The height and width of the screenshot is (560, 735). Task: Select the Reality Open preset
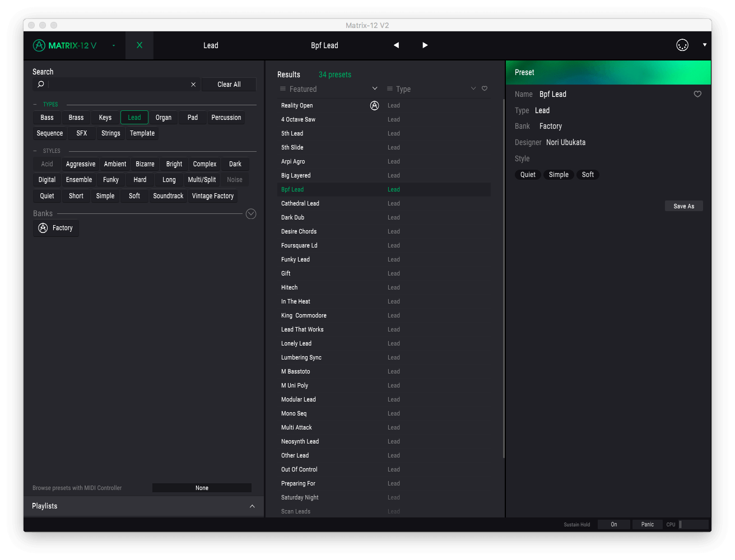[384, 105]
